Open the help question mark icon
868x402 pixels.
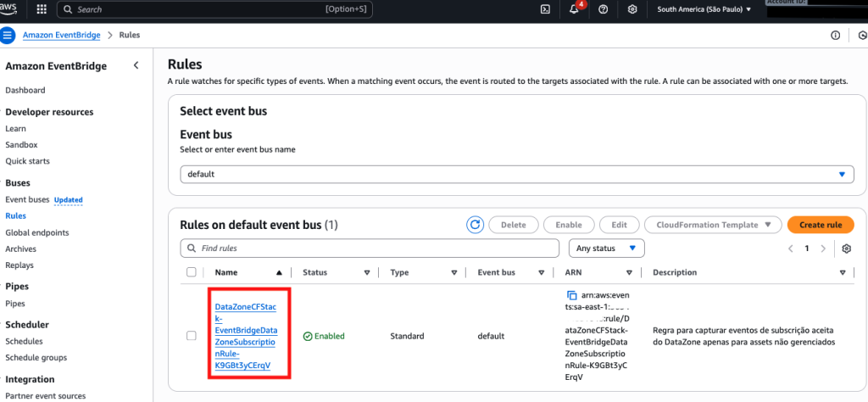click(603, 9)
